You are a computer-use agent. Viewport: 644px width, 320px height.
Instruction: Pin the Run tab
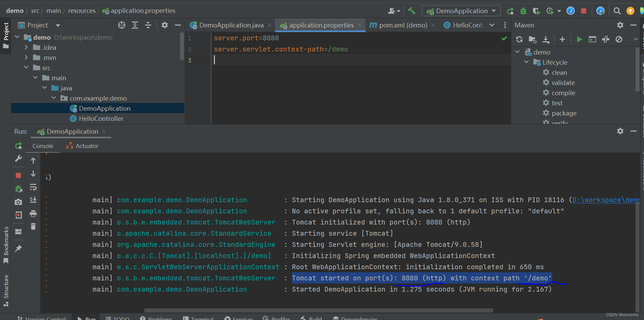tap(18, 249)
